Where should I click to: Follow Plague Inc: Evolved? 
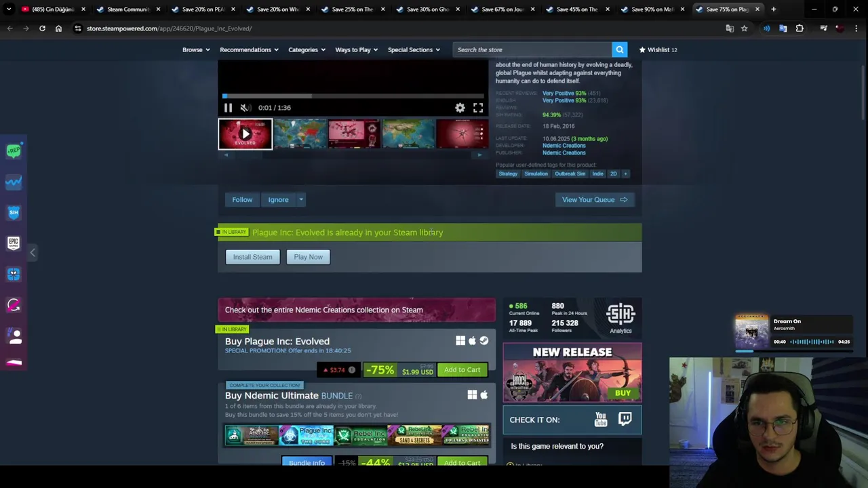pos(242,199)
